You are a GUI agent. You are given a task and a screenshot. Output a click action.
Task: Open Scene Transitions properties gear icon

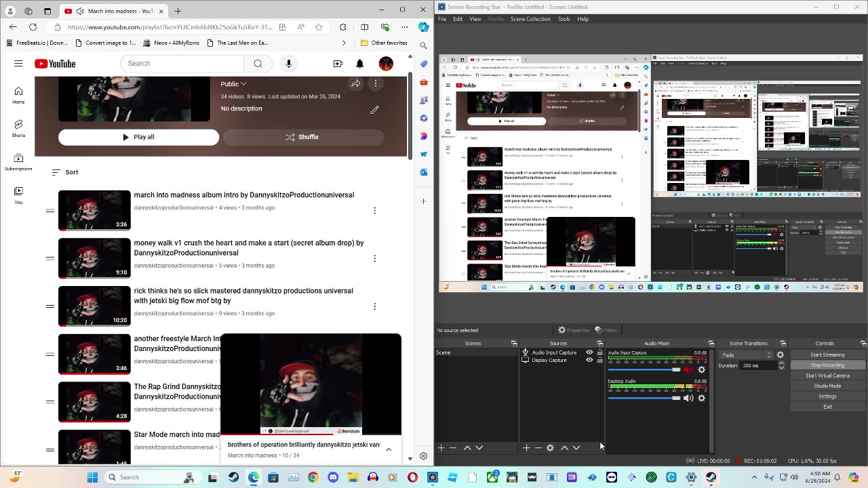[780, 354]
